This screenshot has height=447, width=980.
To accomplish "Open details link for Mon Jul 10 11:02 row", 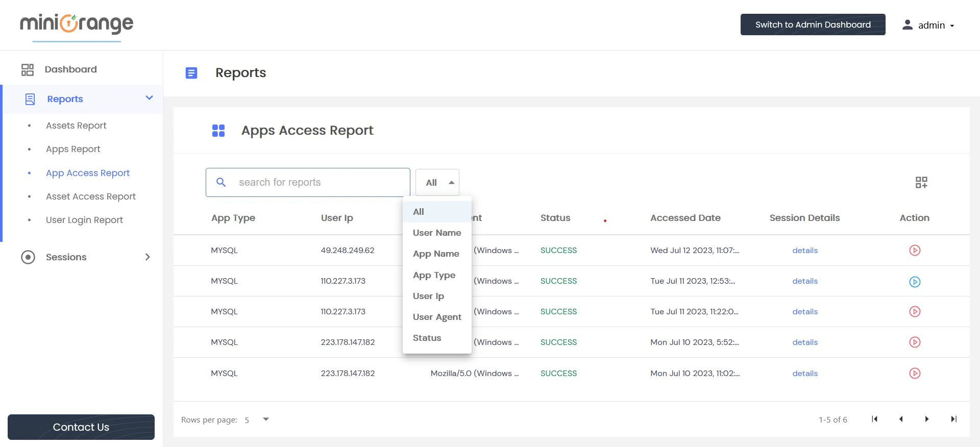I will (805, 374).
